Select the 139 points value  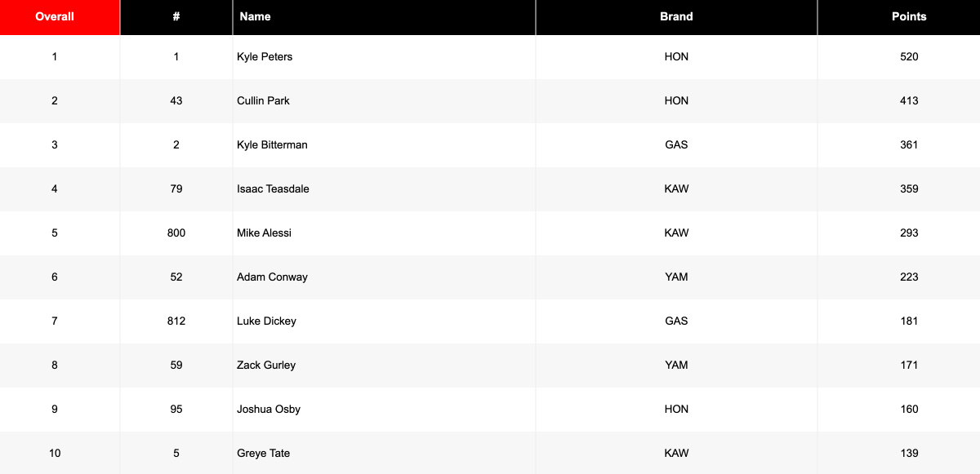pos(909,454)
